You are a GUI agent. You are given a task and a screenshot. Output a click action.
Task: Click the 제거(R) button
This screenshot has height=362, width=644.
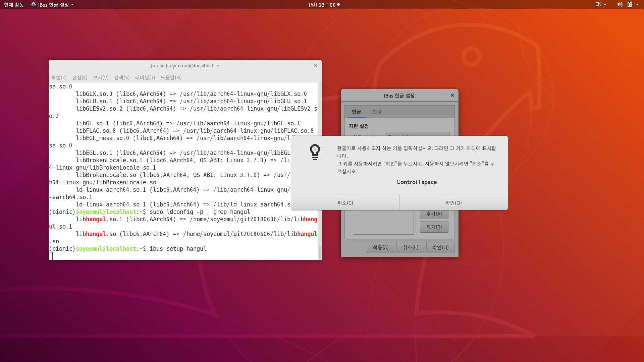434,227
